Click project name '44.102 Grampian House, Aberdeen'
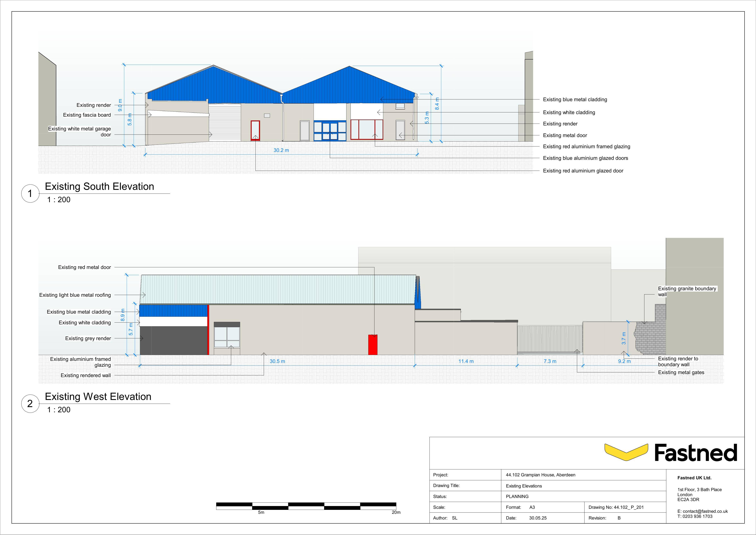Screen dimensions: 756x535 coord(540,475)
